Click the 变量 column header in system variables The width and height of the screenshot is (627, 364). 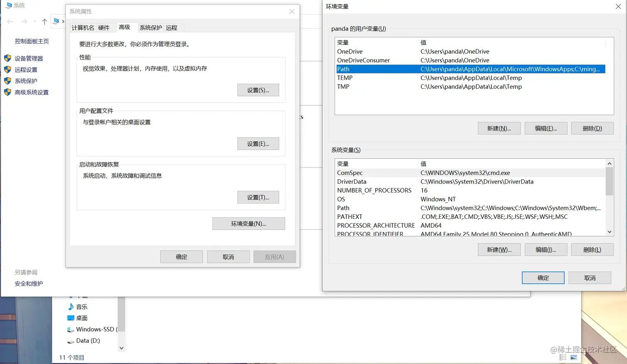(377, 164)
